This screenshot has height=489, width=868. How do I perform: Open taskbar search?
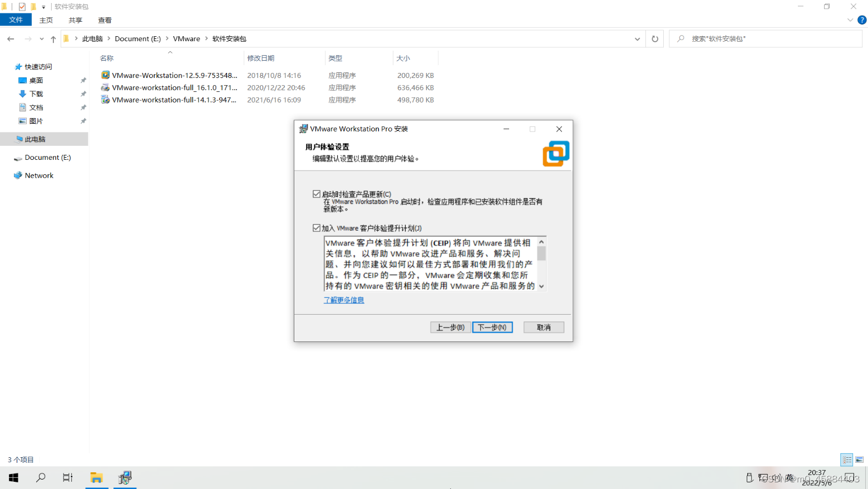41,477
